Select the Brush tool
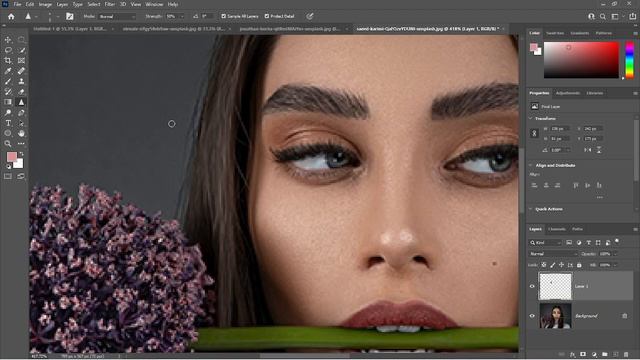 [x=8, y=81]
